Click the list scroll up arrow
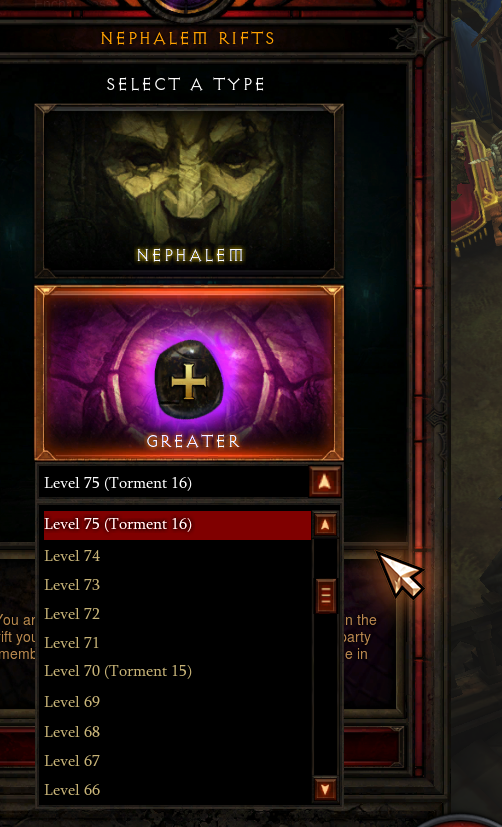This screenshot has height=827, width=502. pos(325,525)
